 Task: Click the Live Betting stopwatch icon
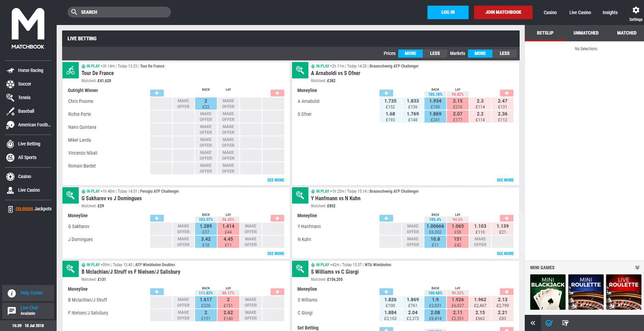point(10,144)
